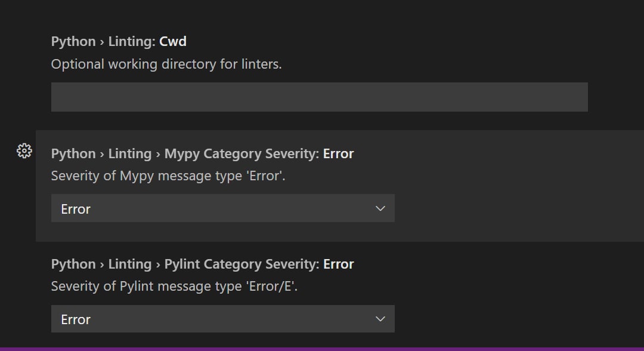Image resolution: width=644 pixels, height=351 pixels.
Task: Select the Mypy Category Severity setting title
Action: coord(202,154)
